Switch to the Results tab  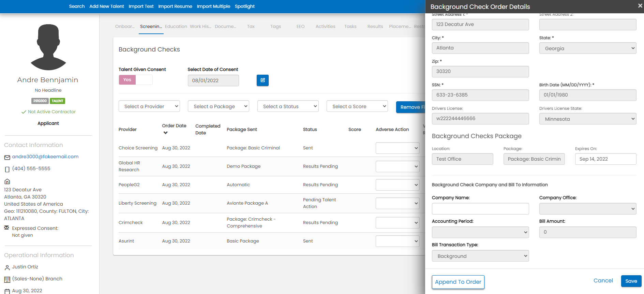pyautogui.click(x=375, y=26)
